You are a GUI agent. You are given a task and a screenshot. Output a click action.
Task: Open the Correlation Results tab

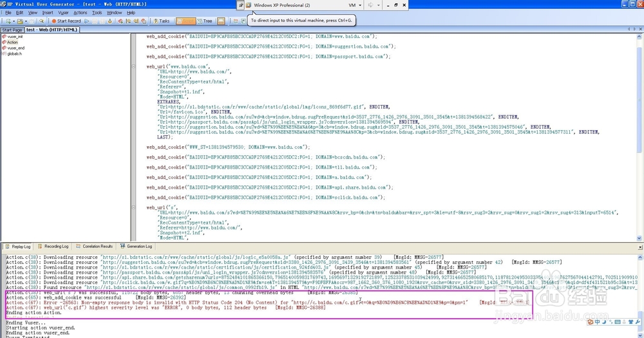pos(95,247)
